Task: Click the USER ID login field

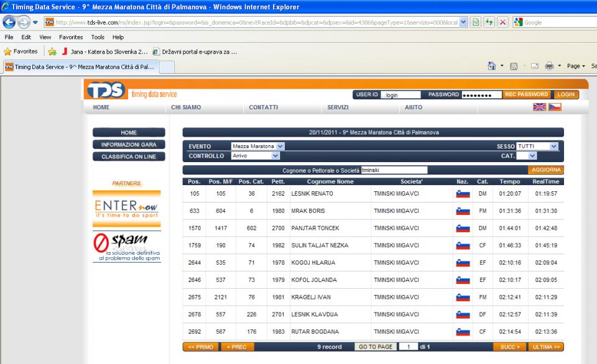Action: pos(400,94)
